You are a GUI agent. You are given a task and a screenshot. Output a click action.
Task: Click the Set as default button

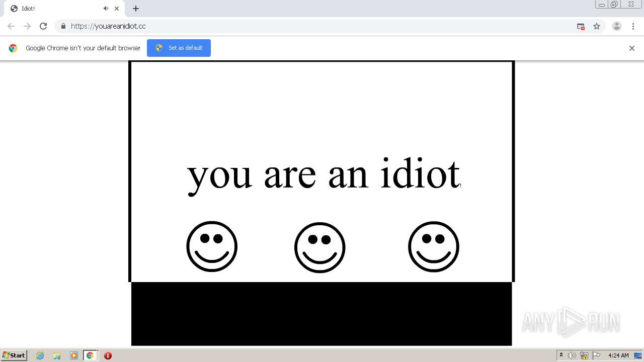click(x=179, y=48)
